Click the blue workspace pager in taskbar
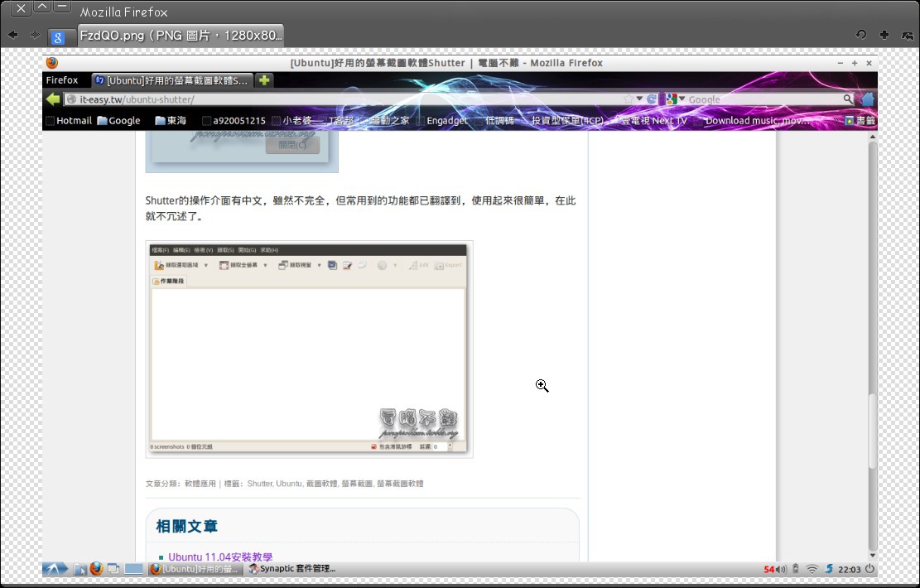Viewport: 920px width, 588px height. (x=134, y=569)
